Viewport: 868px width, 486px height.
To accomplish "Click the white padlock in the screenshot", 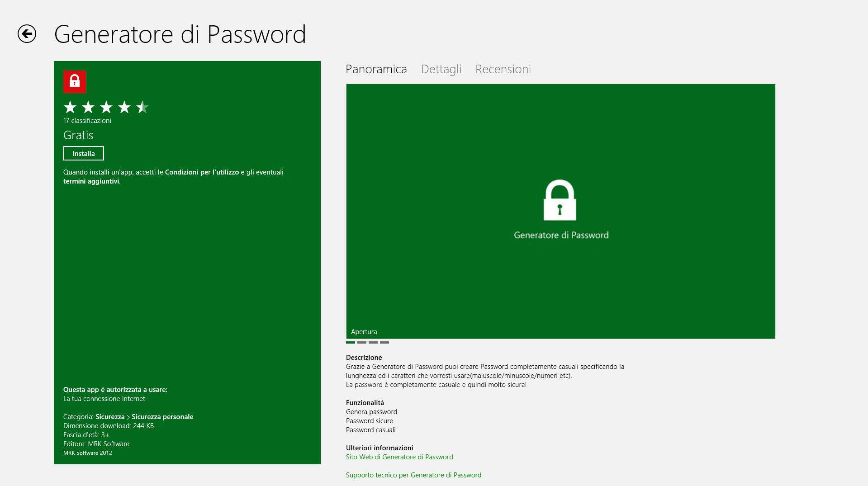I will click(x=560, y=200).
